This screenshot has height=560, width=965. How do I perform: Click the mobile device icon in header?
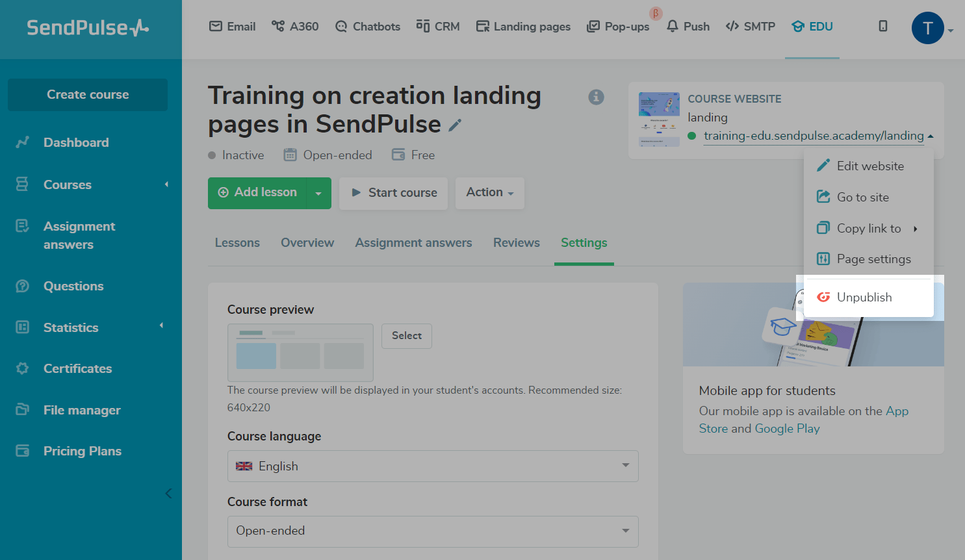[882, 26]
